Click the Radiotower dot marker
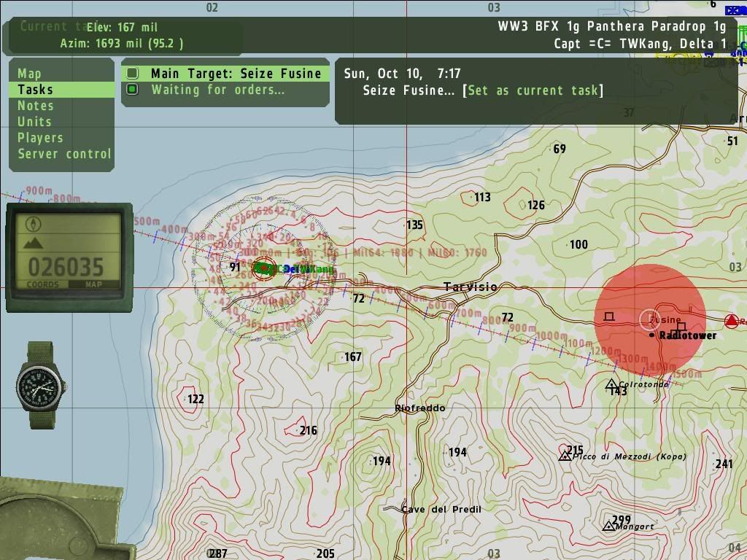The width and height of the screenshot is (747, 560). (x=652, y=335)
